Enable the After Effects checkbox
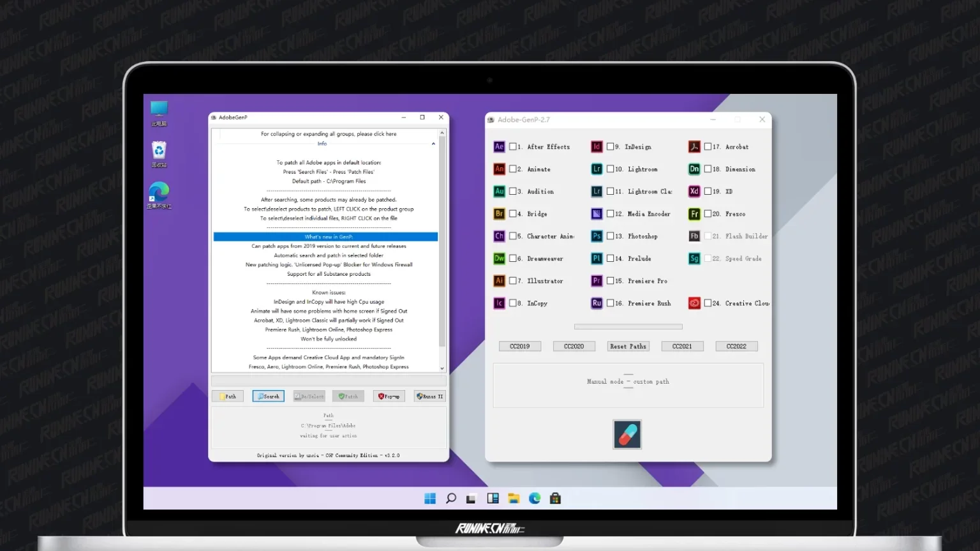Image resolution: width=980 pixels, height=551 pixels. tap(513, 147)
